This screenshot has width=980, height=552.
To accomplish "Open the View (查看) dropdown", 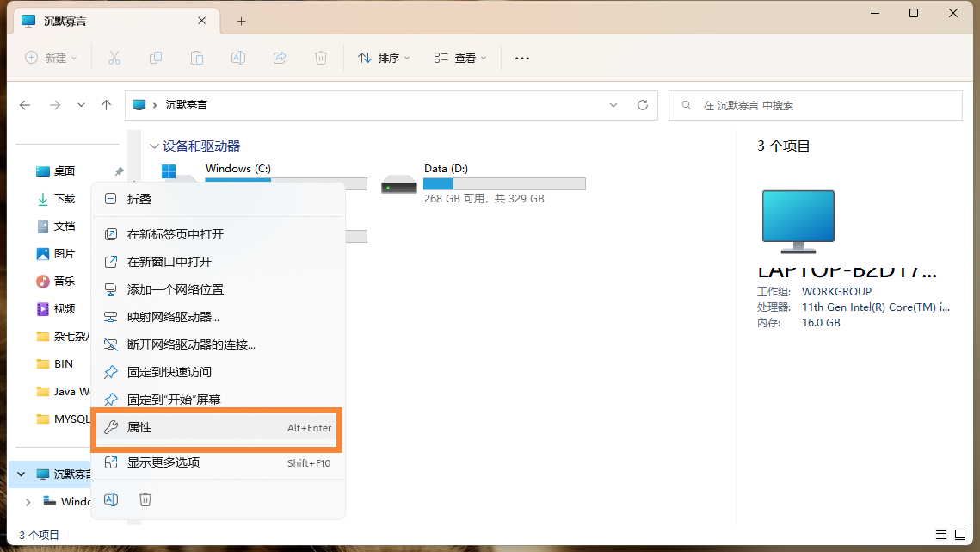I will point(460,59).
